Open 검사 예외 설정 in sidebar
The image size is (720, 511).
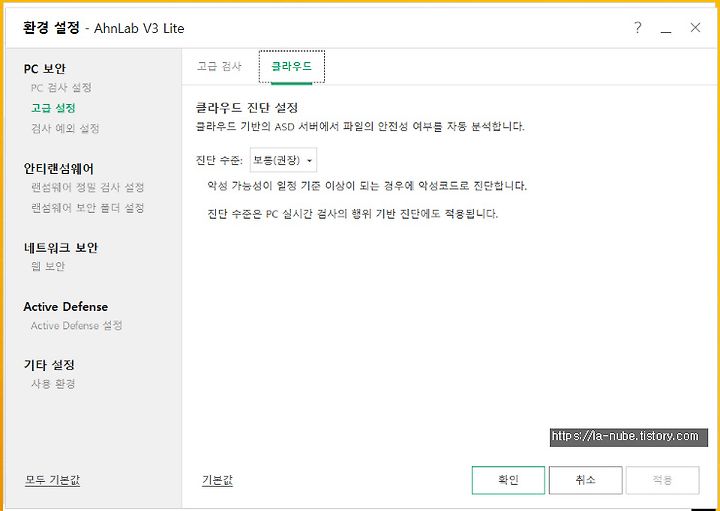pos(65,129)
